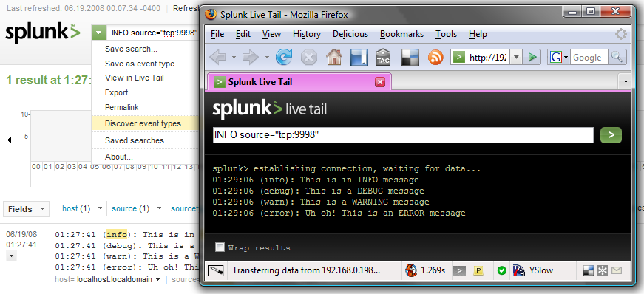Enable the Wrap results checkbox
Viewport: 644px width, 294px height.
[220, 247]
